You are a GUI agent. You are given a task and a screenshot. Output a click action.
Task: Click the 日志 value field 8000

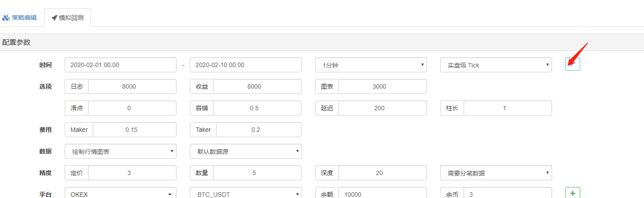click(132, 86)
